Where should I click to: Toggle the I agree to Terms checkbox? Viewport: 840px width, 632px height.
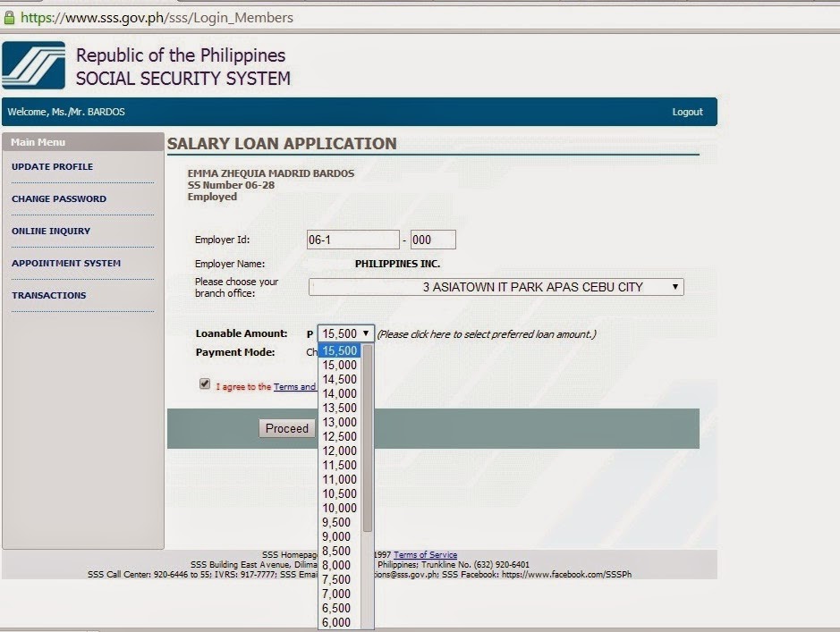(205, 383)
